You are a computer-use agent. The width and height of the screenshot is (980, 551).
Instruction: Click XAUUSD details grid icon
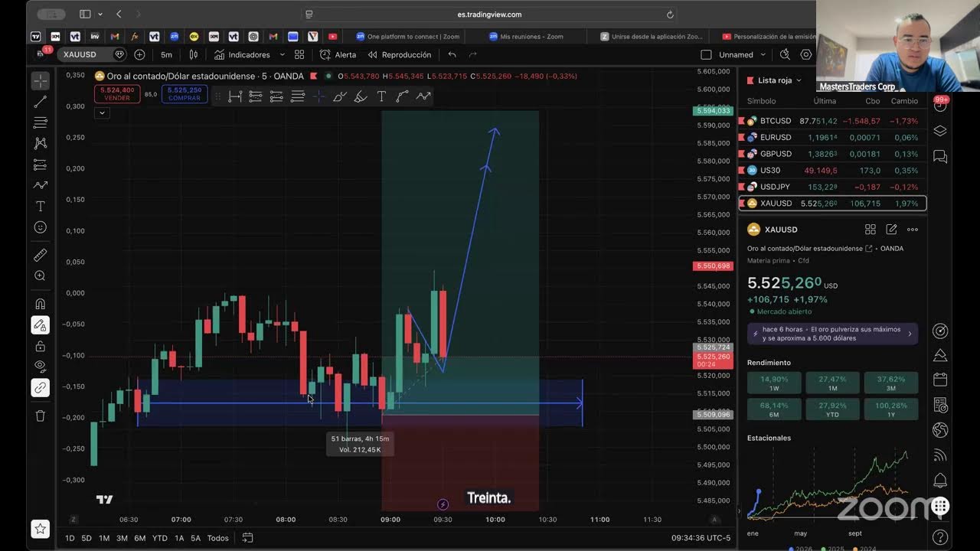(870, 230)
